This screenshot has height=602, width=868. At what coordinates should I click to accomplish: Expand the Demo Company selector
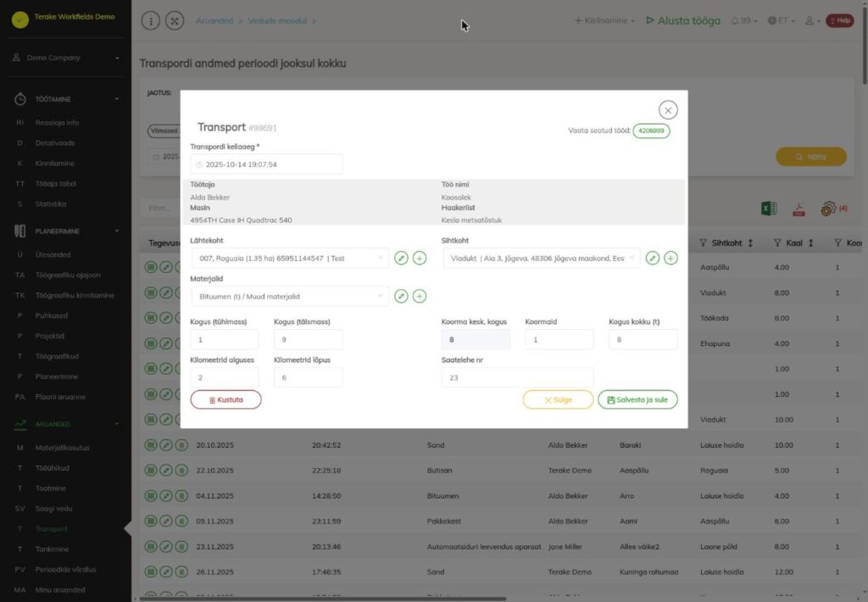65,58
